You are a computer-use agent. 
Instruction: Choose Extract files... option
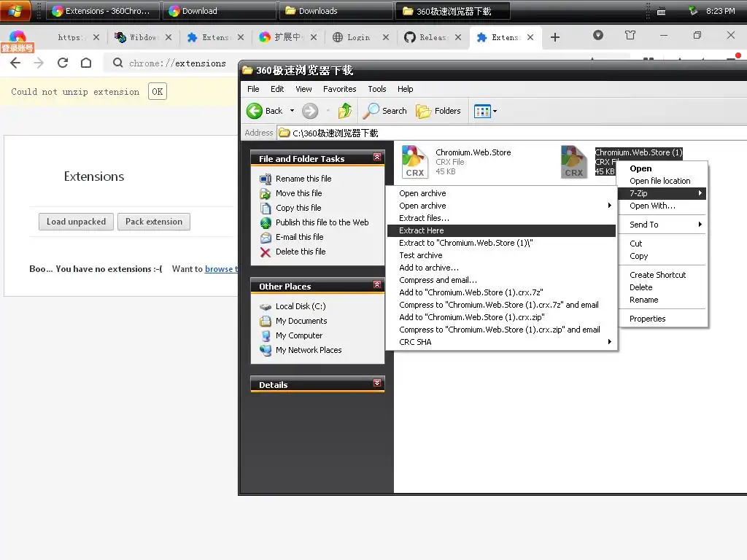point(500,218)
